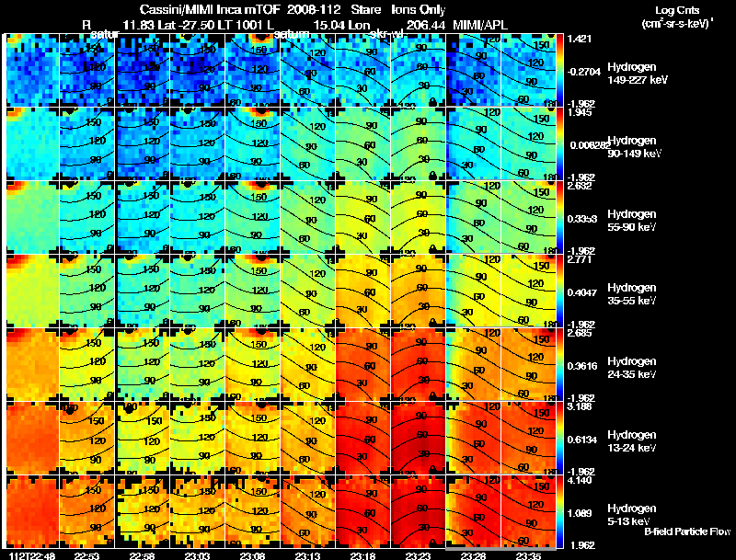Click the 22:58 panel in the 13-24 keV row
The width and height of the screenshot is (736, 560).
[x=143, y=439]
